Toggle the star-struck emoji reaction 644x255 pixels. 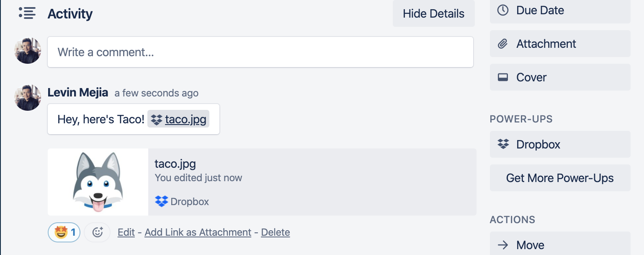coord(64,232)
